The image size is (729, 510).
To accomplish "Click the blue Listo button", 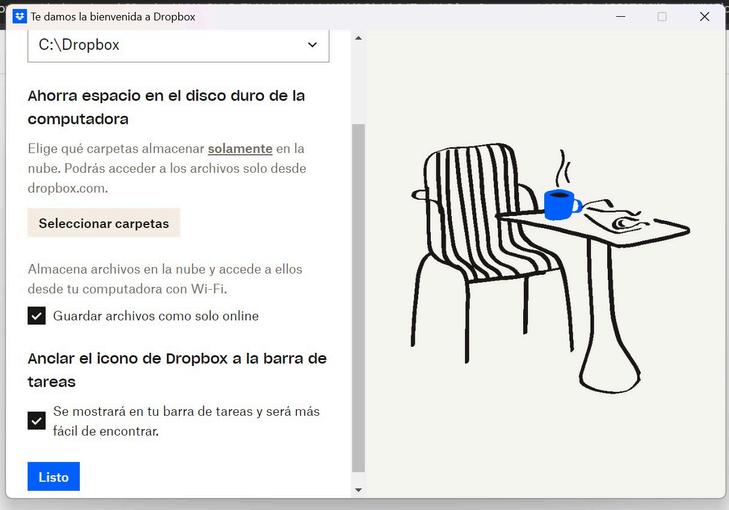I will coord(53,477).
